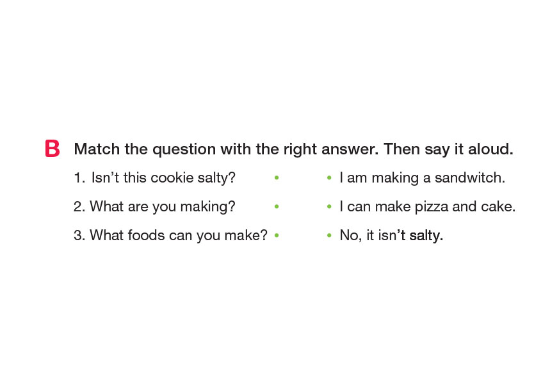Click question 'What are you making?'
This screenshot has height=392, width=559.
[x=163, y=206]
